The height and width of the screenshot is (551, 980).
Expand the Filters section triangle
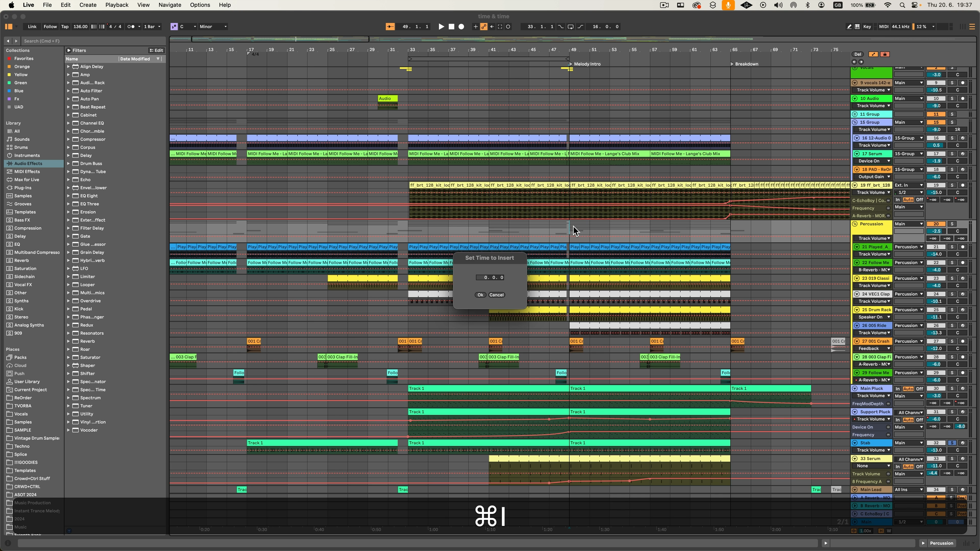(x=69, y=50)
